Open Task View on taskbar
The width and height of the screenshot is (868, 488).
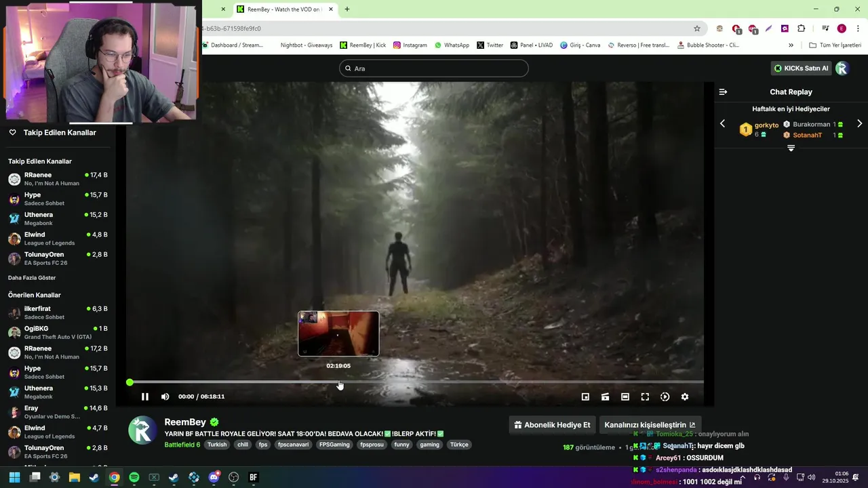35,477
